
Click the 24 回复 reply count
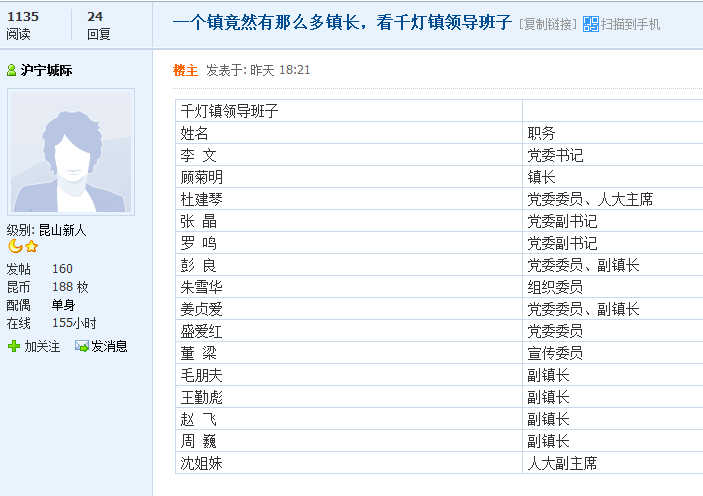tap(98, 25)
